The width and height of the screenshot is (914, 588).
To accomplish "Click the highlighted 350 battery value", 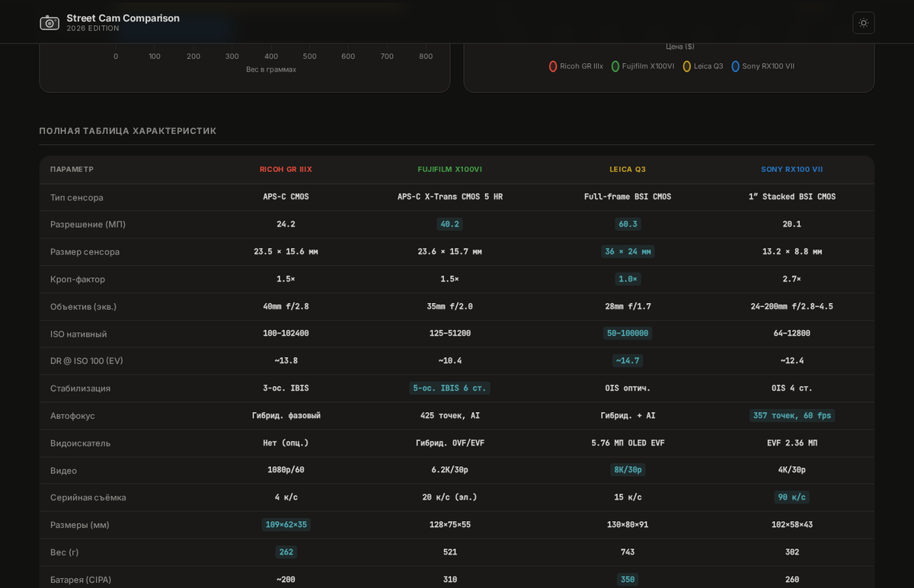I will [628, 580].
